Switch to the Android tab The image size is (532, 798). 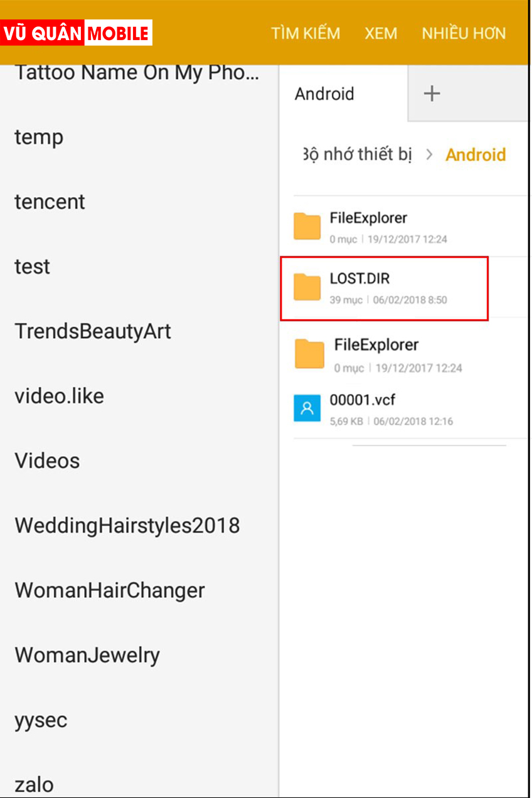tap(325, 94)
